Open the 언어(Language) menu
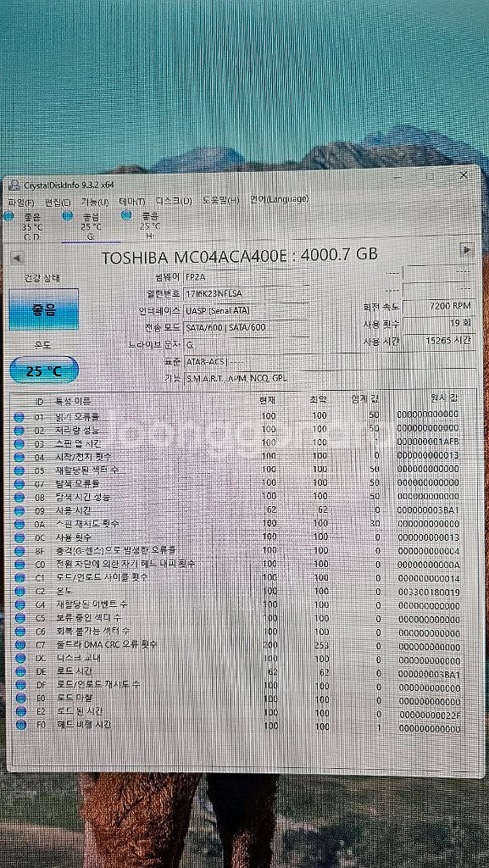Screen dimensions: 489x868 [x=280, y=199]
